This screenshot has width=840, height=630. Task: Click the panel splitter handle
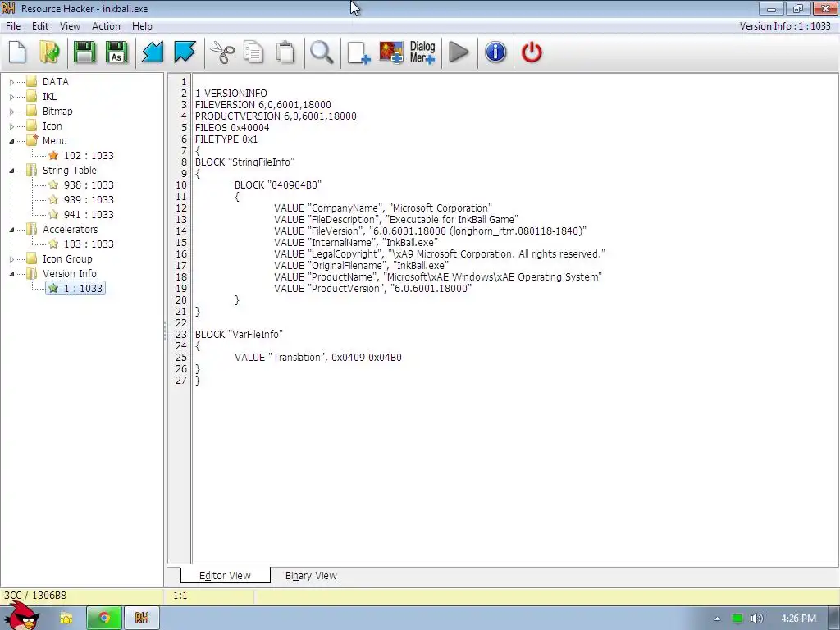[x=165, y=331]
